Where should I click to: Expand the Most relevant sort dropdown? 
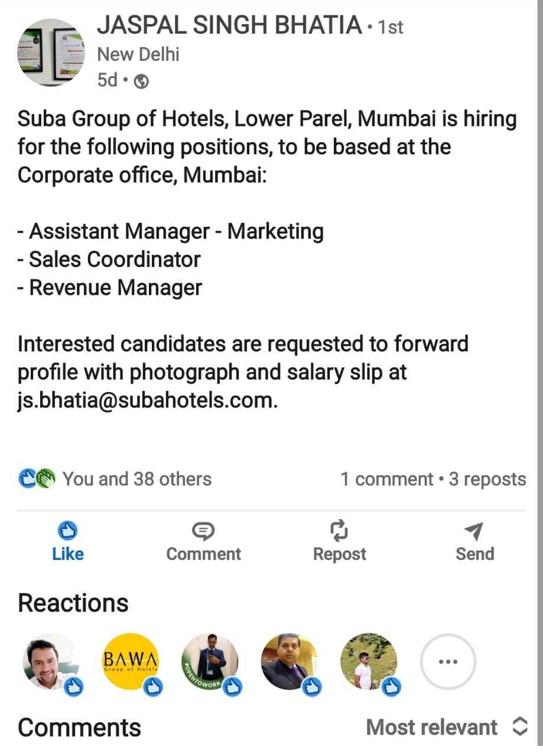(432, 728)
